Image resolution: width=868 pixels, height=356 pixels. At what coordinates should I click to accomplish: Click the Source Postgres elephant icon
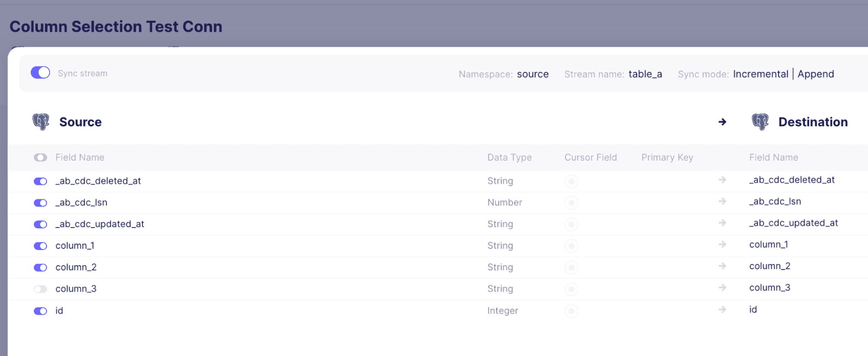(x=41, y=122)
